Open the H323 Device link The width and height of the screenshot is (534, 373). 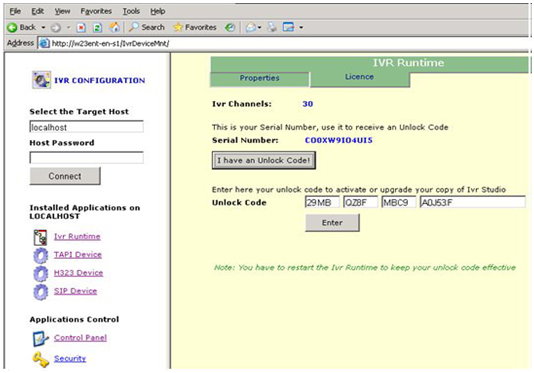[79, 273]
